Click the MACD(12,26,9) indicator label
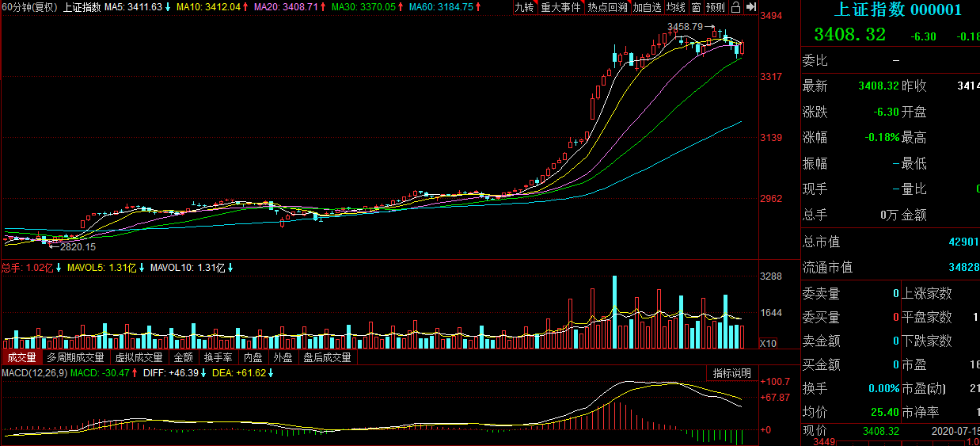 point(35,372)
